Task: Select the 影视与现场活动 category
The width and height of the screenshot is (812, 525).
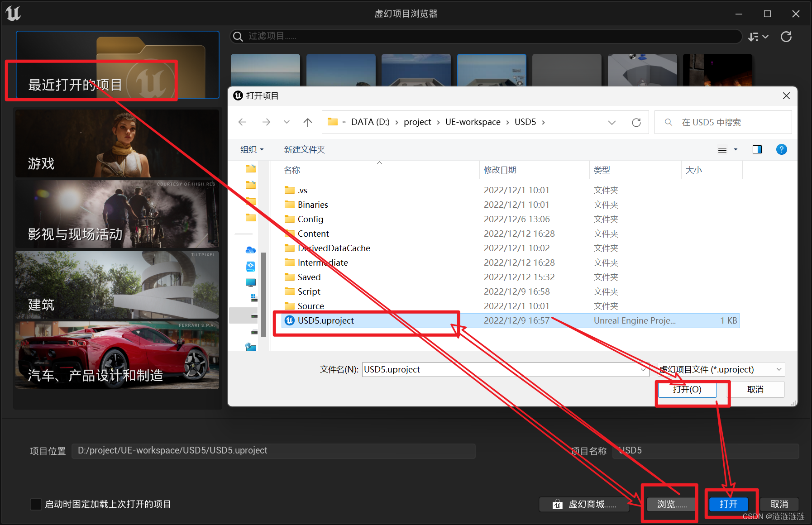Action: click(x=118, y=214)
